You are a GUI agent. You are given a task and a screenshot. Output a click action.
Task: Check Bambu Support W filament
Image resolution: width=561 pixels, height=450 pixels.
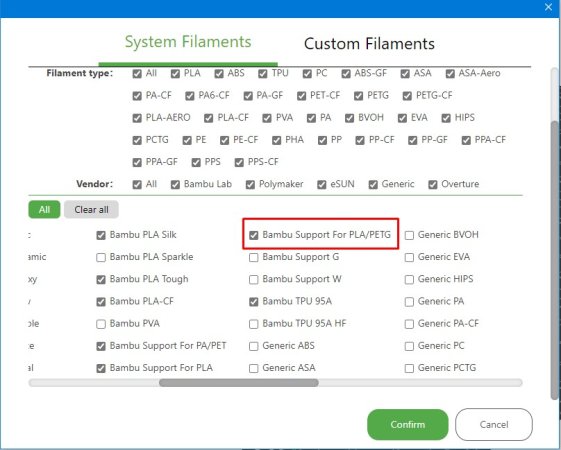tap(254, 280)
